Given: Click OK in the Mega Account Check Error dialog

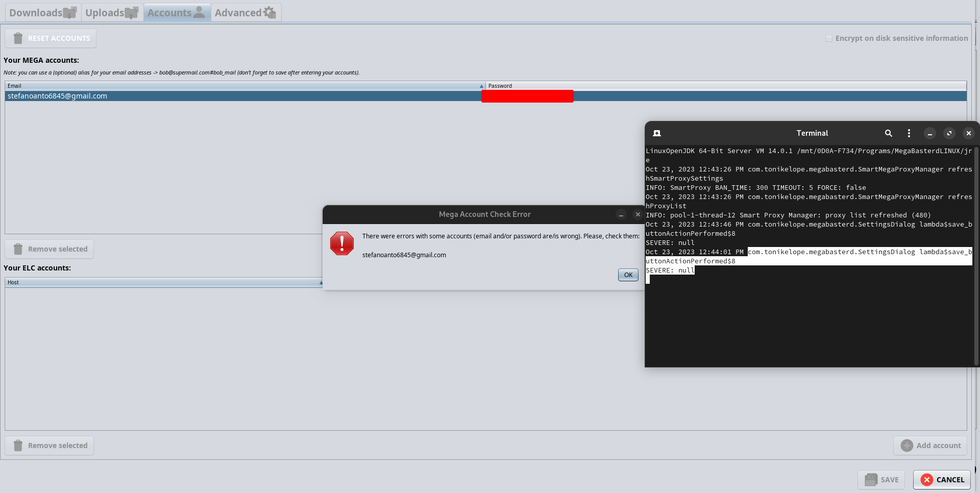Looking at the screenshot, I should click(x=627, y=275).
